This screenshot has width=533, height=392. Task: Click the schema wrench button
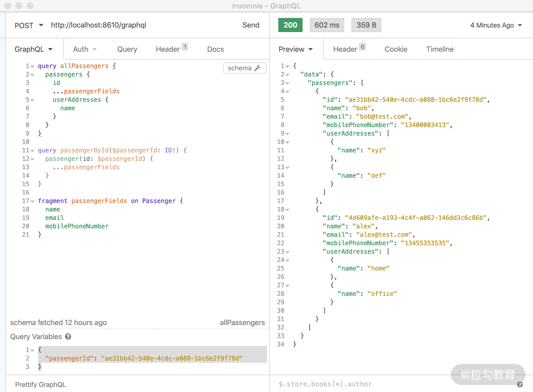[x=245, y=68]
